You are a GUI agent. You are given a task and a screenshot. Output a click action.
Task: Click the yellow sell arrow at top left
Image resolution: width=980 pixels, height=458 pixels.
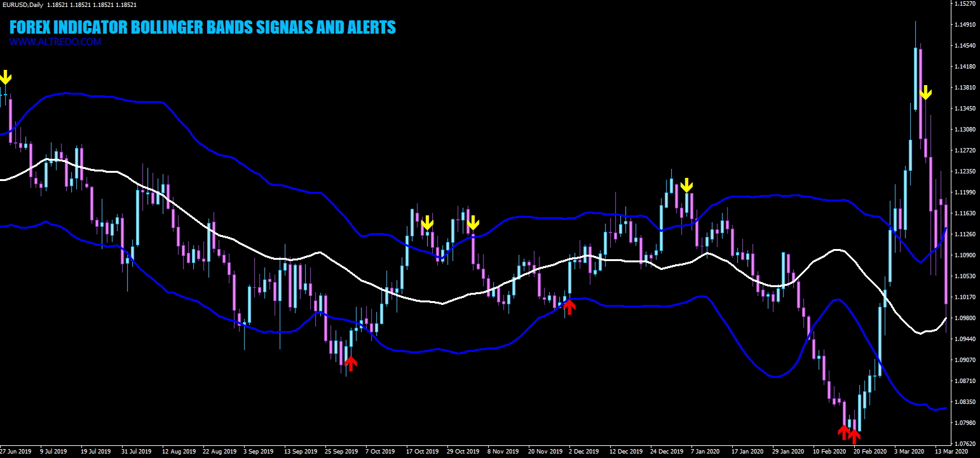6,77
